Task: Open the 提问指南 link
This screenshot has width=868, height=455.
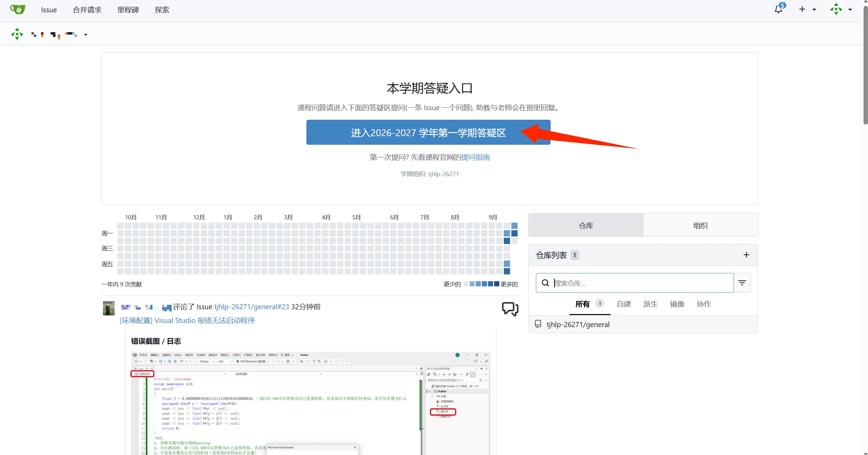Action: click(475, 157)
